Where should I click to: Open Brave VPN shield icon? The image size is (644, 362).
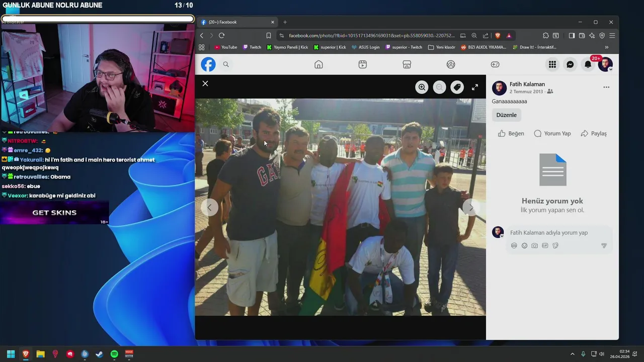click(x=602, y=36)
